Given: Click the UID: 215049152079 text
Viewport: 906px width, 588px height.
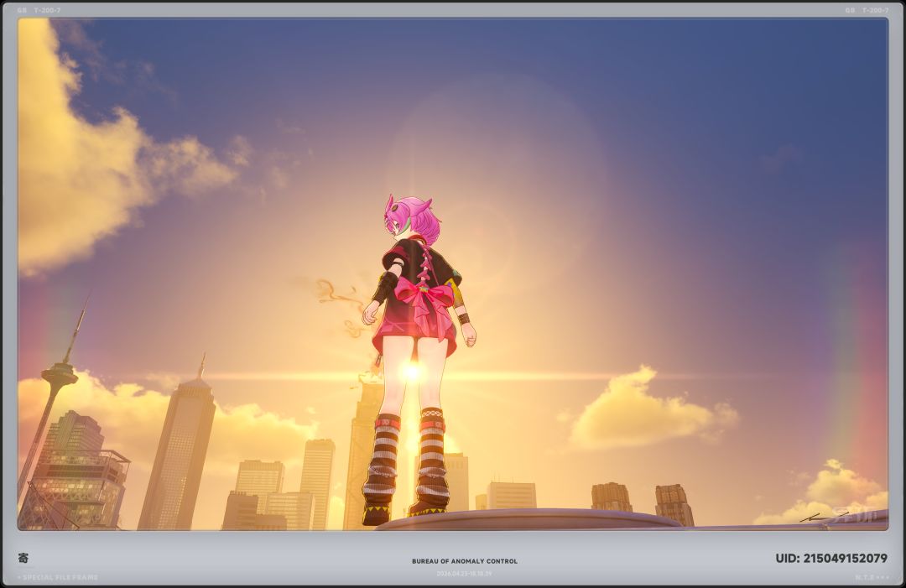Looking at the screenshot, I should tap(830, 558).
